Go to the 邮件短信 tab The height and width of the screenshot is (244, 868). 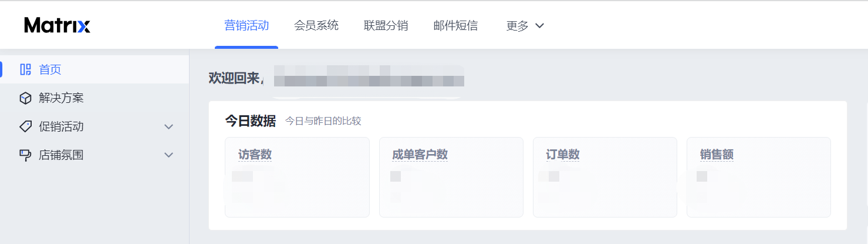pyautogui.click(x=455, y=25)
